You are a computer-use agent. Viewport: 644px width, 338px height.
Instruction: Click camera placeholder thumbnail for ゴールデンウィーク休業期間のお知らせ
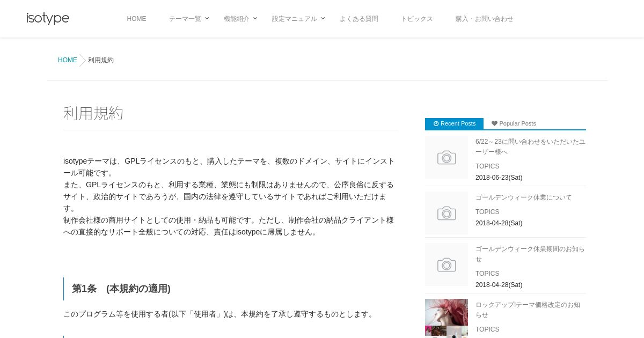tap(447, 264)
